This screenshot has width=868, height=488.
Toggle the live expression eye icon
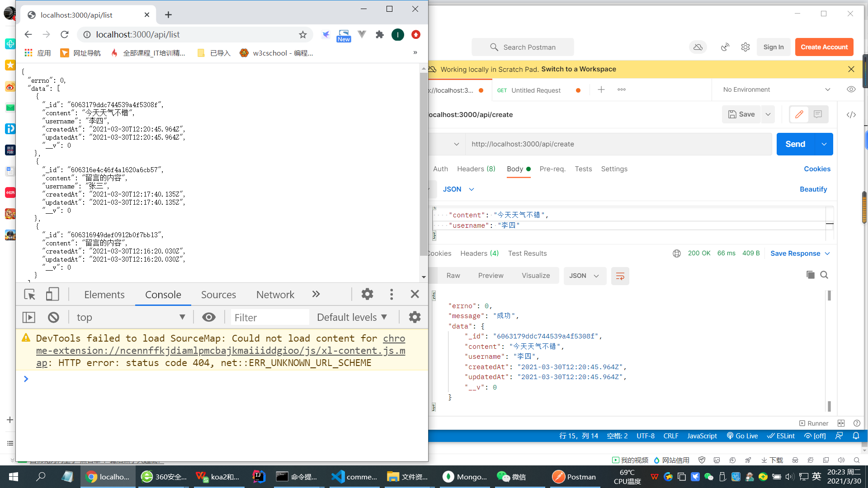pyautogui.click(x=208, y=317)
